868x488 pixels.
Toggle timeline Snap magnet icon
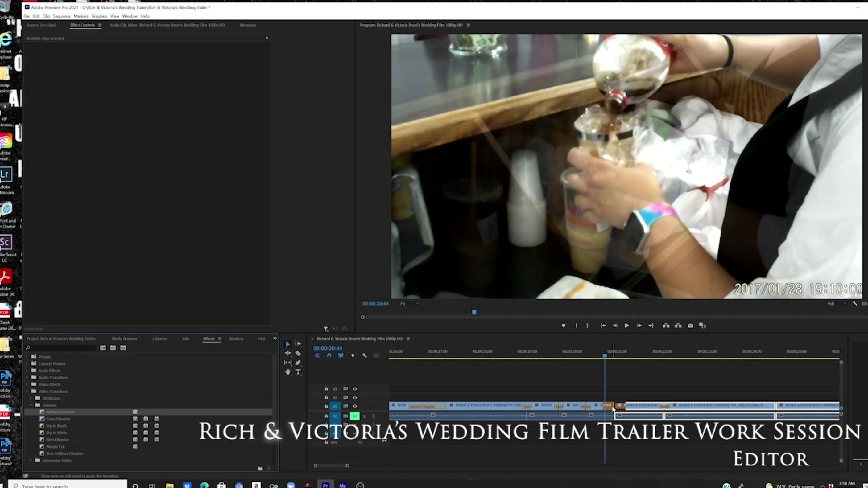pos(329,356)
